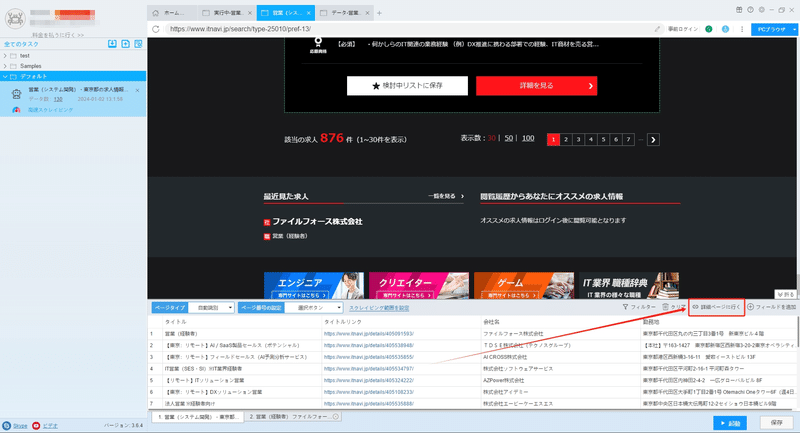Collapse the デフォルト folder
Image resolution: width=800 pixels, height=433 pixels.
click(x=5, y=77)
